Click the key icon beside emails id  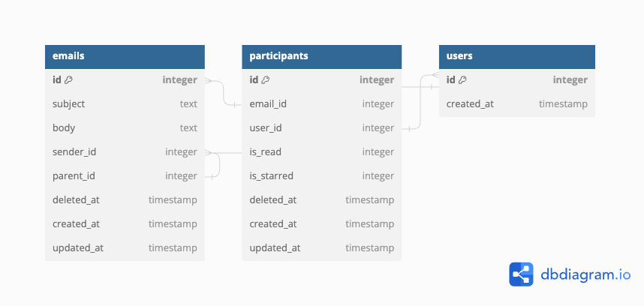tap(68, 80)
